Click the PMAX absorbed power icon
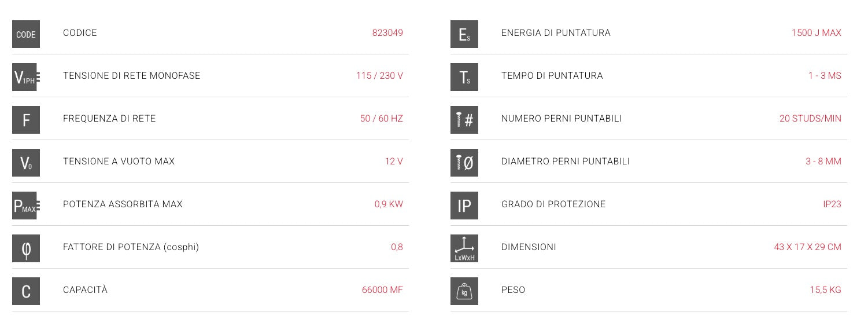 [x=26, y=206]
